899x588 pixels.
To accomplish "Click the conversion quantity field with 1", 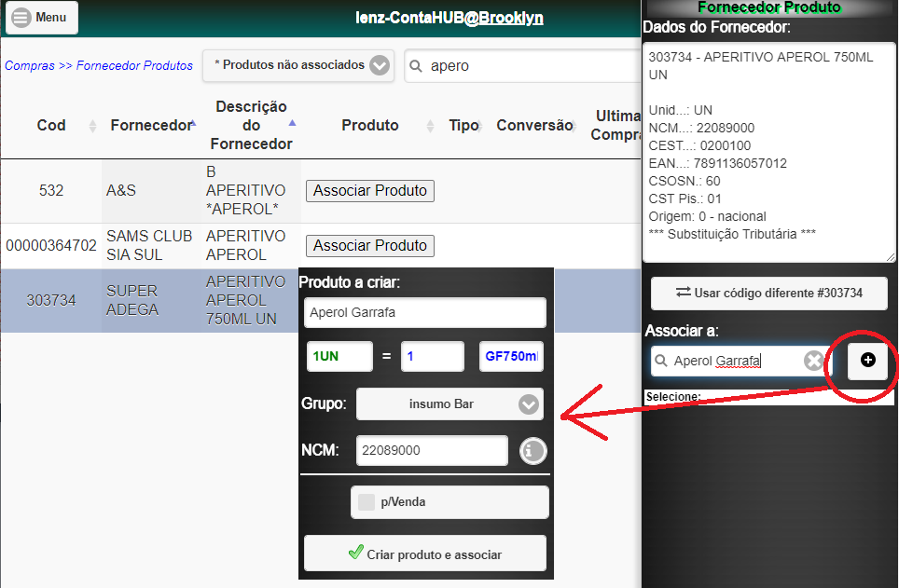I will [x=433, y=357].
